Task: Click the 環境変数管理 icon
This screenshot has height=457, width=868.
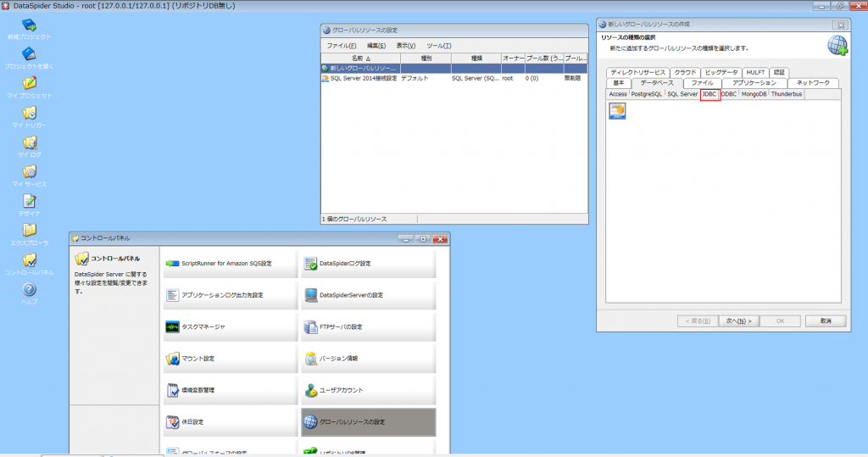Action: (173, 390)
